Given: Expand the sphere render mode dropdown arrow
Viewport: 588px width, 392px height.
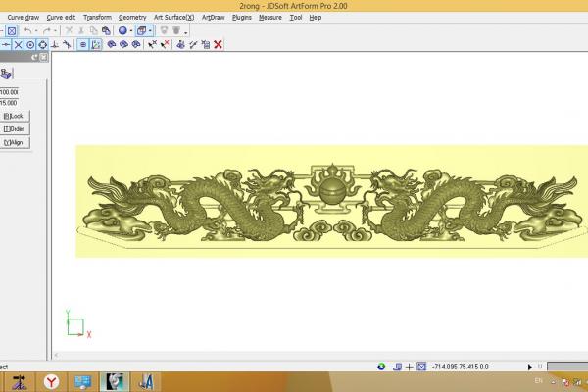Looking at the screenshot, I should click(131, 30).
